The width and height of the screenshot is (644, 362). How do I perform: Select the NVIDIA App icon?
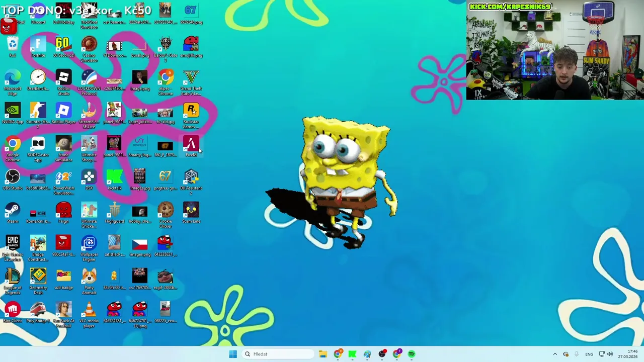(13, 113)
